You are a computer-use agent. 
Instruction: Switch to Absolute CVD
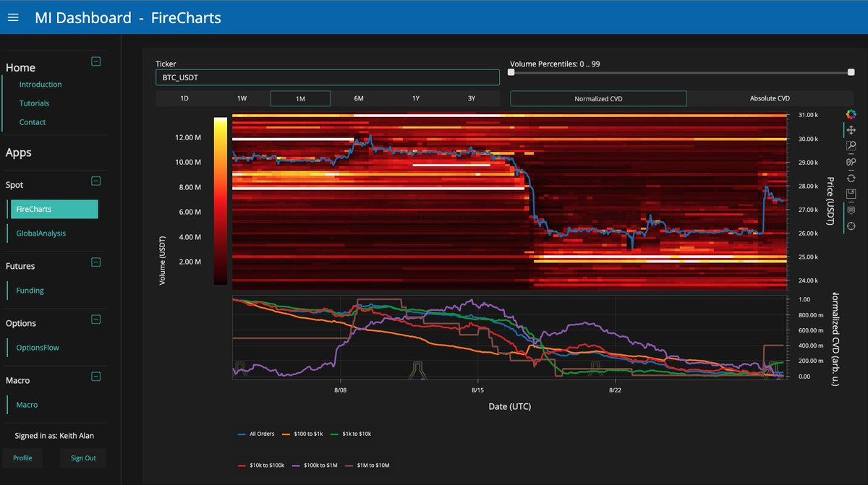[770, 98]
